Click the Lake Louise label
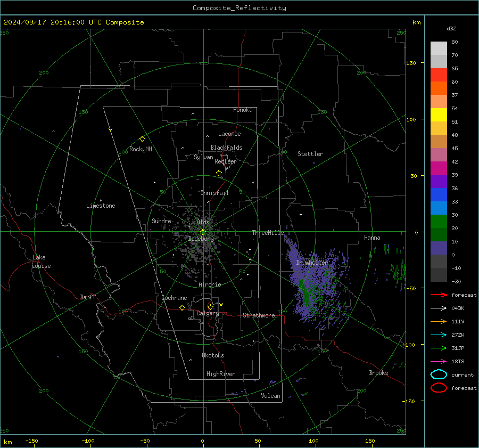The width and height of the screenshot is (479, 448). pyautogui.click(x=41, y=262)
